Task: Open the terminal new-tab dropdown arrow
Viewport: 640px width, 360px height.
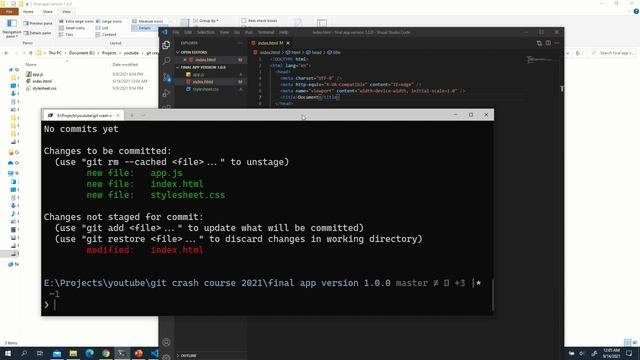Action: (x=143, y=116)
